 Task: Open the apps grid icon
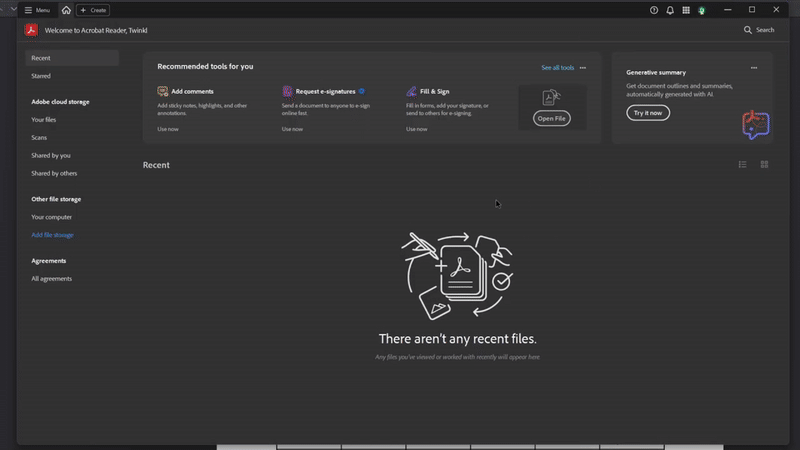tap(686, 10)
